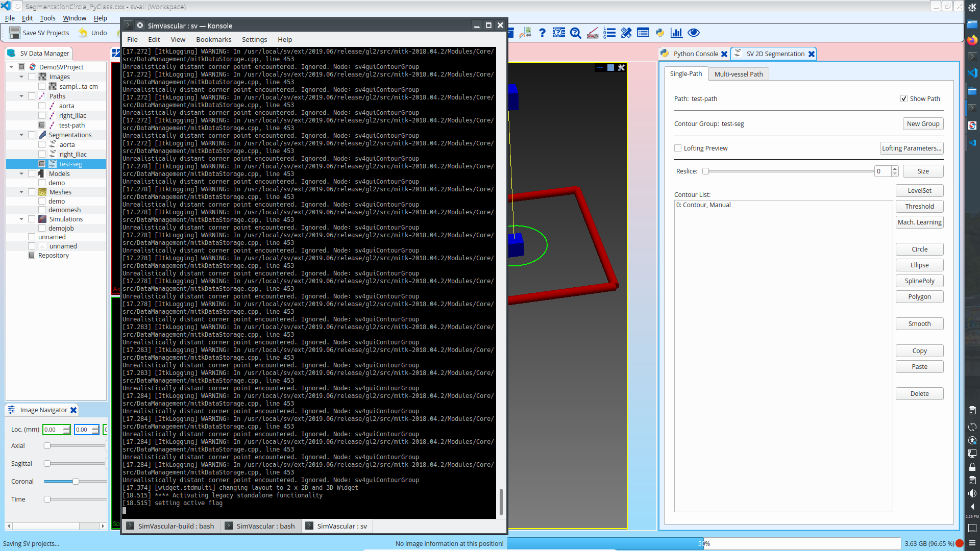Select the wrench and pencil tools icon
The width and height of the screenshot is (980, 551).
click(626, 33)
